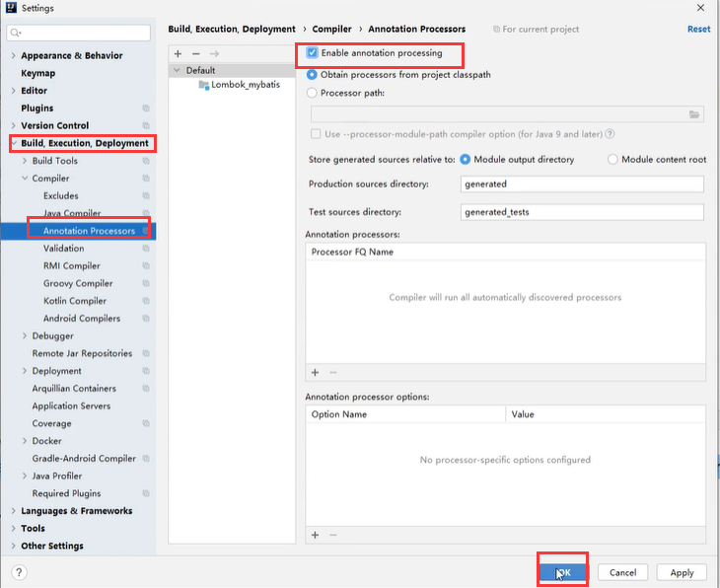Expand the Deployment node
Image resolution: width=720 pixels, height=588 pixels.
tap(25, 371)
